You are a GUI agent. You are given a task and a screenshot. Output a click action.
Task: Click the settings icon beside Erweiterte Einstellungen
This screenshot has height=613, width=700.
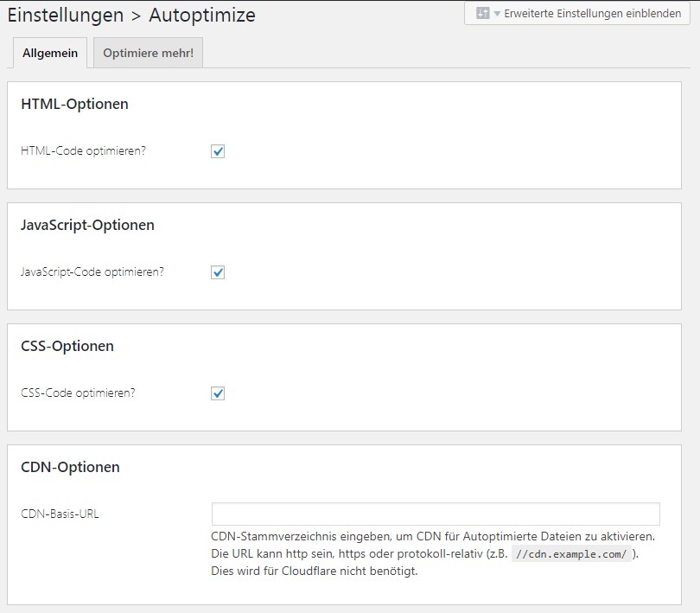[482, 13]
